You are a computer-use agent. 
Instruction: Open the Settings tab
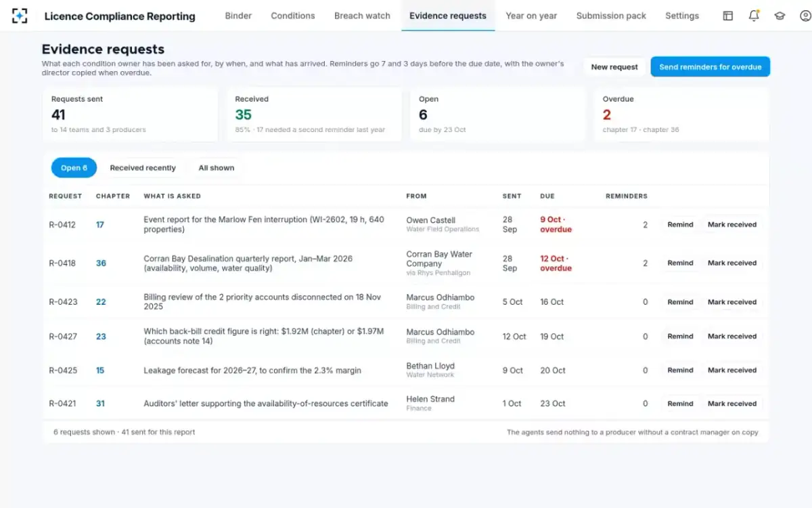[x=682, y=16]
